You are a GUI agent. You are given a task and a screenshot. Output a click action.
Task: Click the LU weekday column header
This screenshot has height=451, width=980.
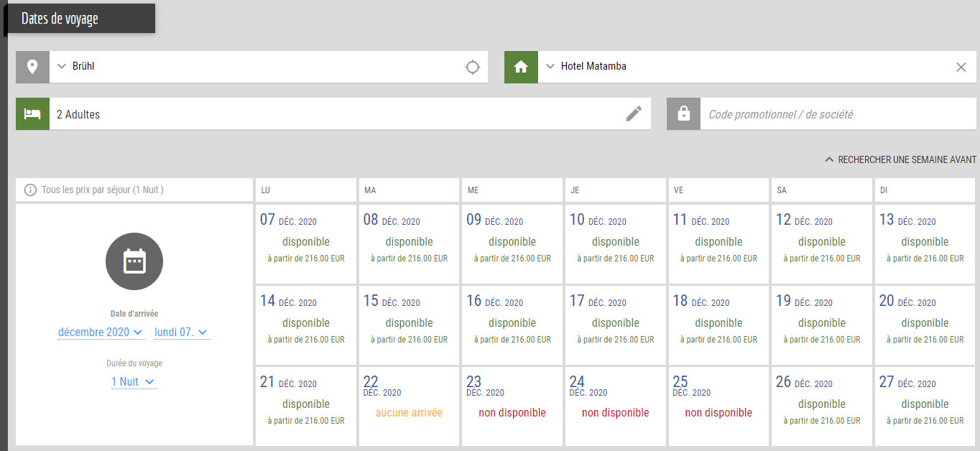point(306,190)
